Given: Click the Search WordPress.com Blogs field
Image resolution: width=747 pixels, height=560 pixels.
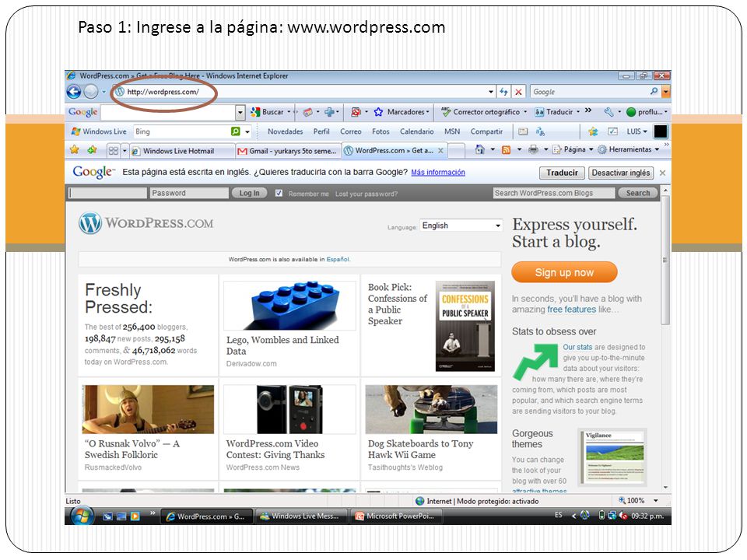Looking at the screenshot, I should click(x=554, y=193).
